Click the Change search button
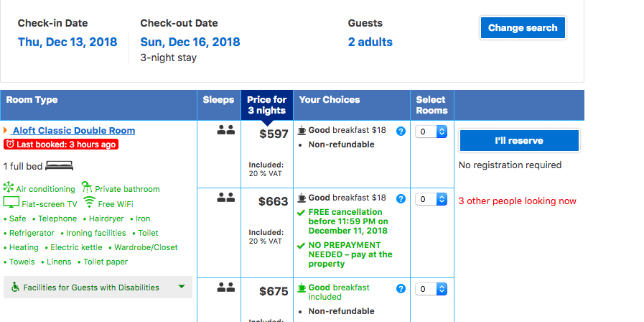The height and width of the screenshot is (322, 644). coord(523,28)
